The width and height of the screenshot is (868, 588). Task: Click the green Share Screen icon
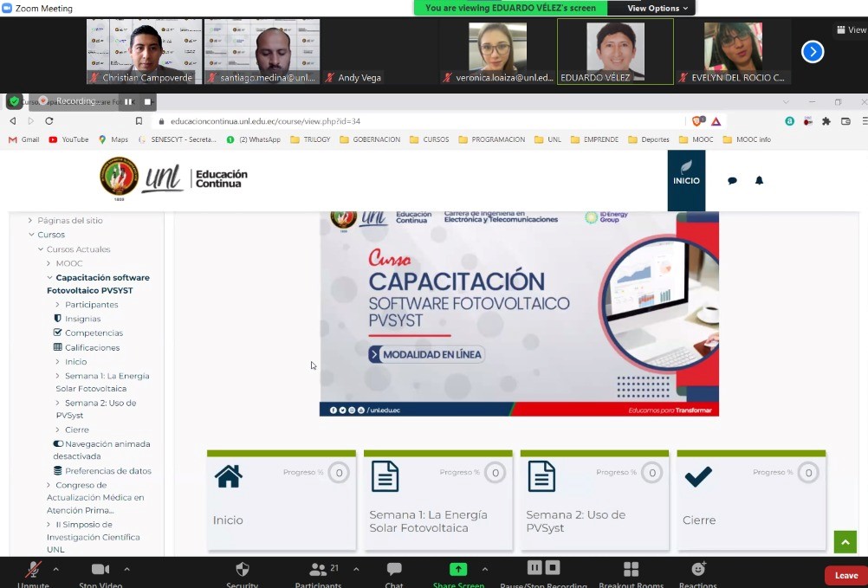click(457, 569)
